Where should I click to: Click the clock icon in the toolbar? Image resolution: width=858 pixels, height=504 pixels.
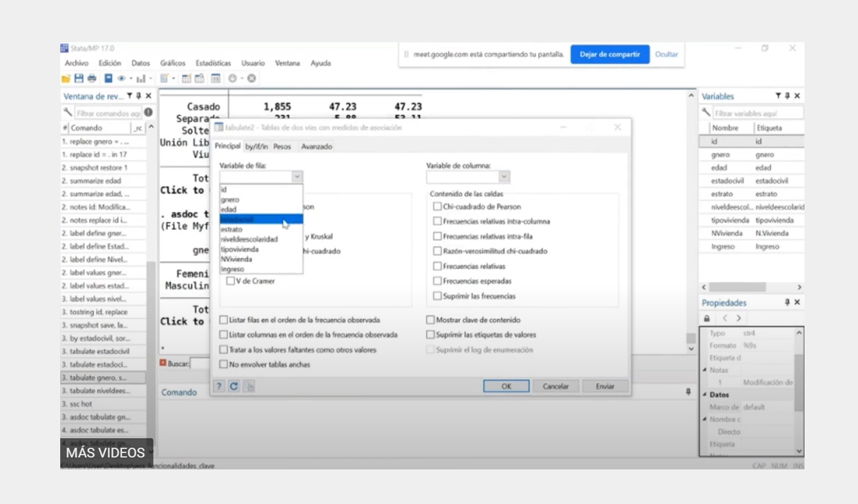coord(233,79)
